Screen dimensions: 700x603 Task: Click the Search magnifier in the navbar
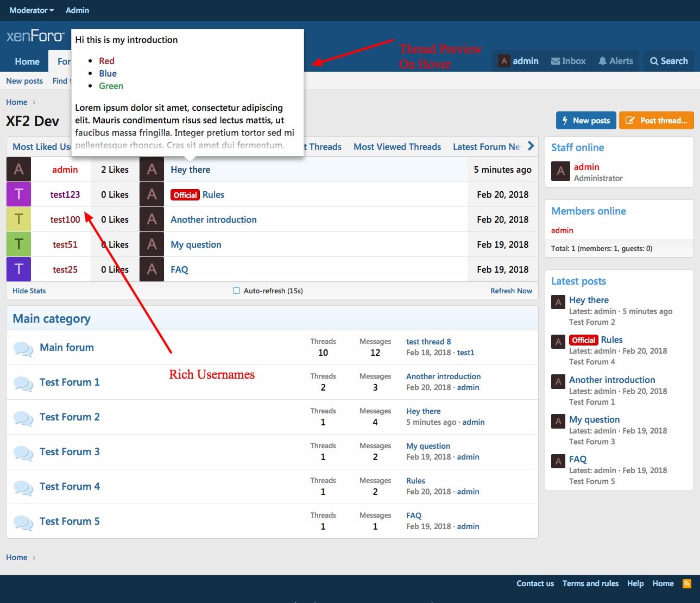[x=654, y=61]
